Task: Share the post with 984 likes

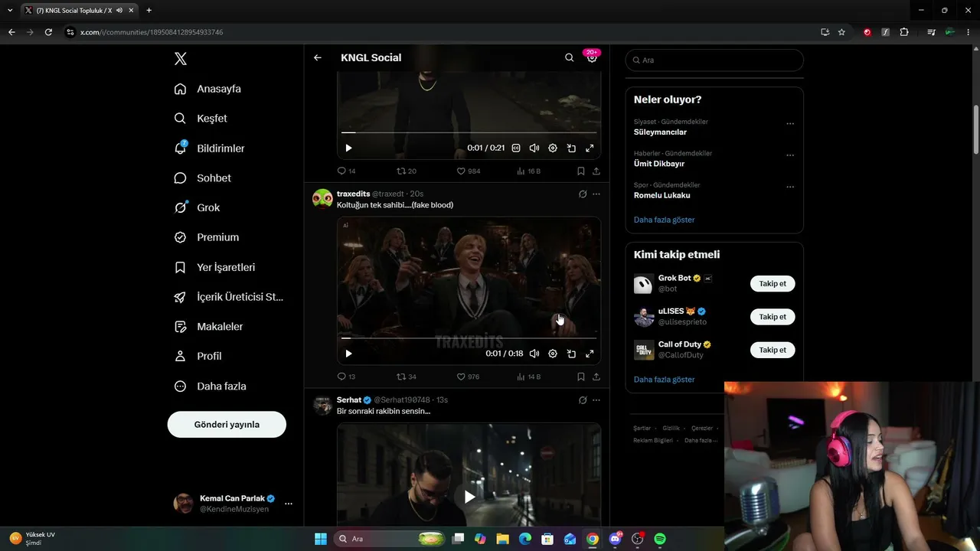Action: 596,171
